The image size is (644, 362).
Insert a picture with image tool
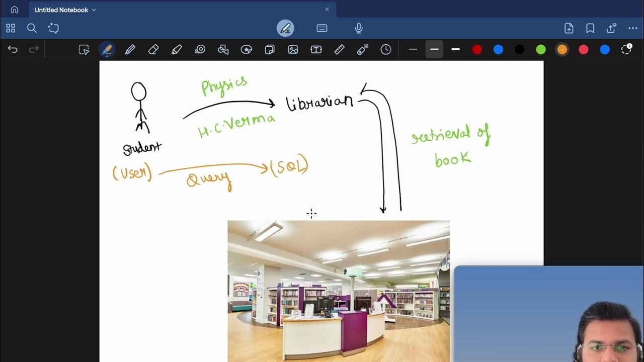point(293,49)
